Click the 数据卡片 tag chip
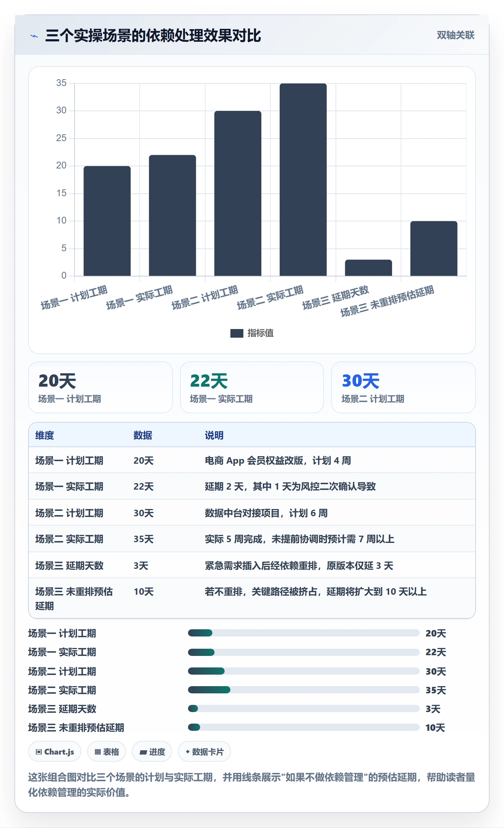504x828 pixels. [204, 752]
